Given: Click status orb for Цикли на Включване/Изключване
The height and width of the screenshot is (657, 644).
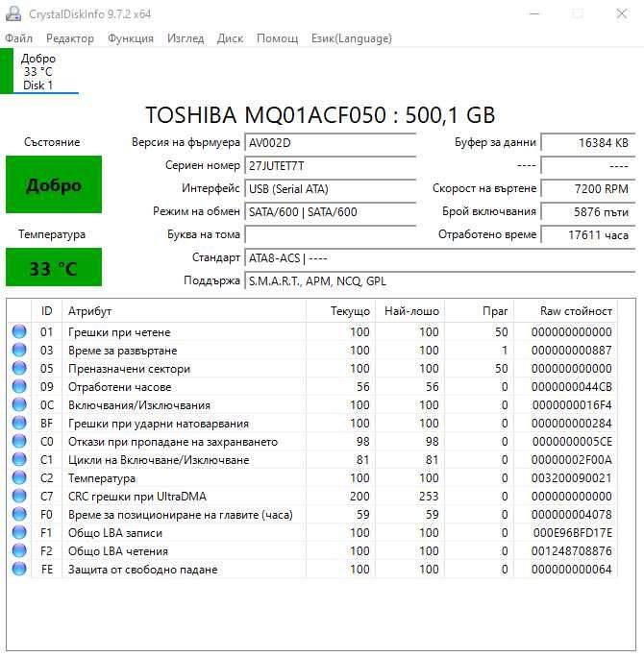Looking at the screenshot, I should pos(19,460).
